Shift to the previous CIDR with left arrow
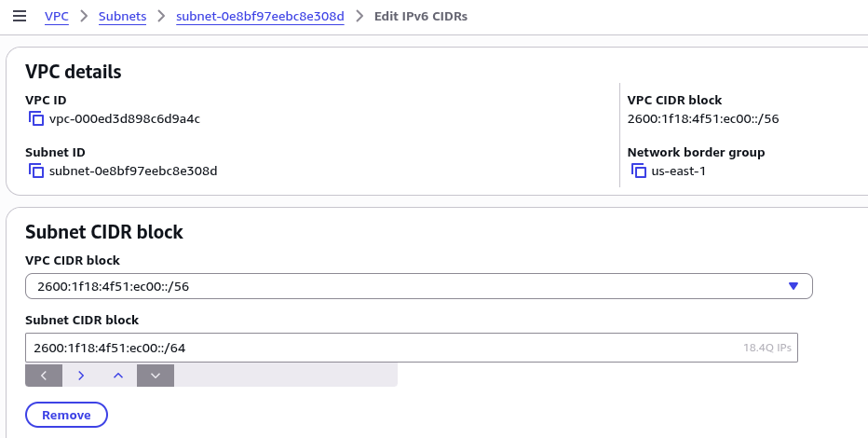The height and width of the screenshot is (438, 868). point(44,376)
